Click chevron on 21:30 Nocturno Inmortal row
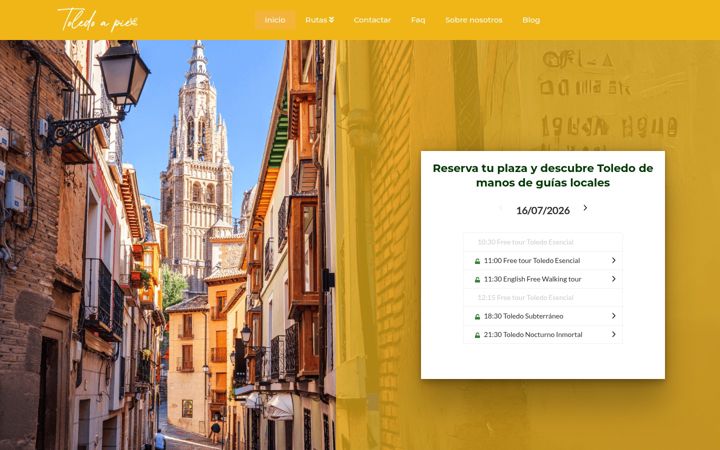 coord(613,334)
